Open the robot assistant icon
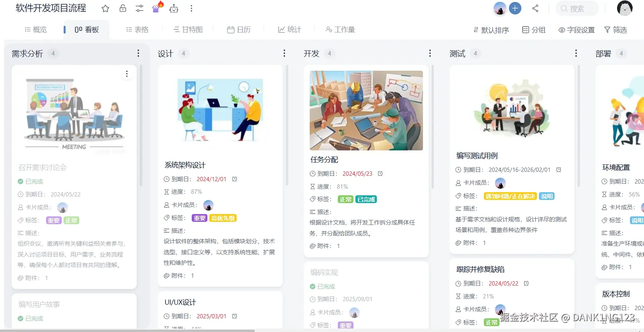 [174, 8]
